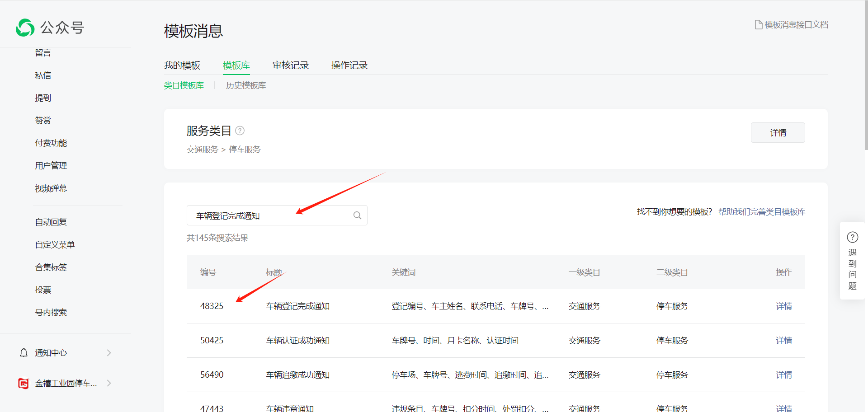Click keywords cell starting with 停车场、车牌号
Screen dimensions: 868x412
(470, 375)
